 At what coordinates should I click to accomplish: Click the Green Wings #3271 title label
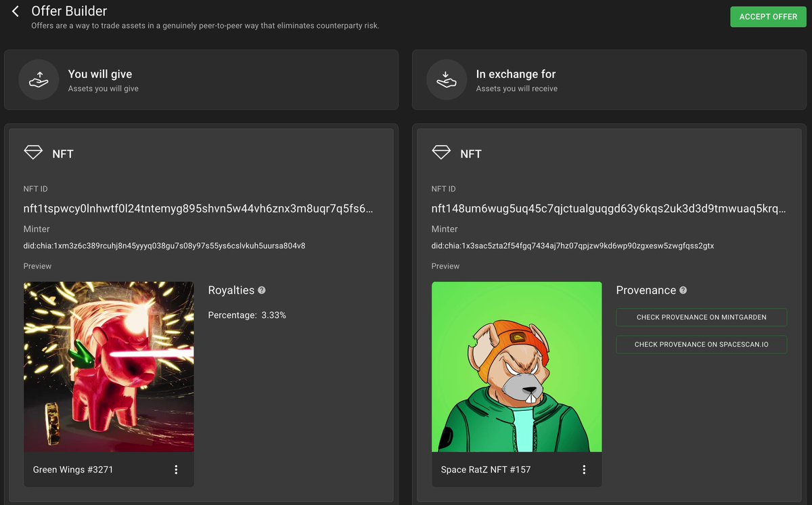(x=73, y=469)
